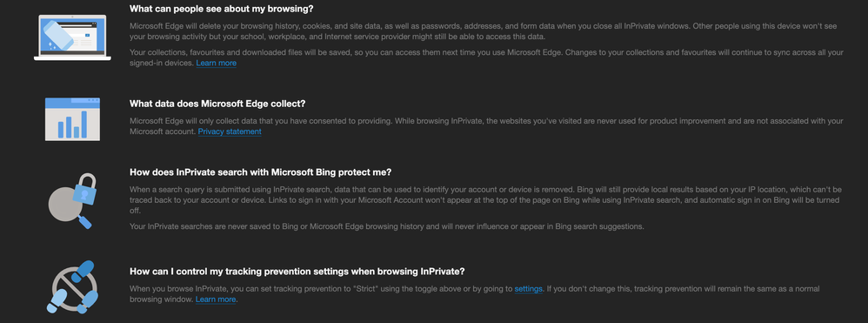The image size is (868, 323).
Task: Click the crossed-out footprints tracking prevention icon
Action: pos(72,287)
